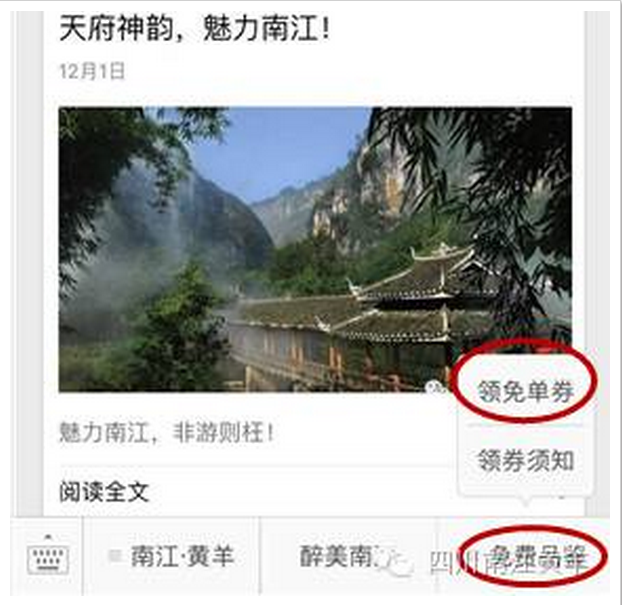Click the WeChat logo watermark in bottom bar
Viewport: 622px width, 606px height.
[x=395, y=562]
